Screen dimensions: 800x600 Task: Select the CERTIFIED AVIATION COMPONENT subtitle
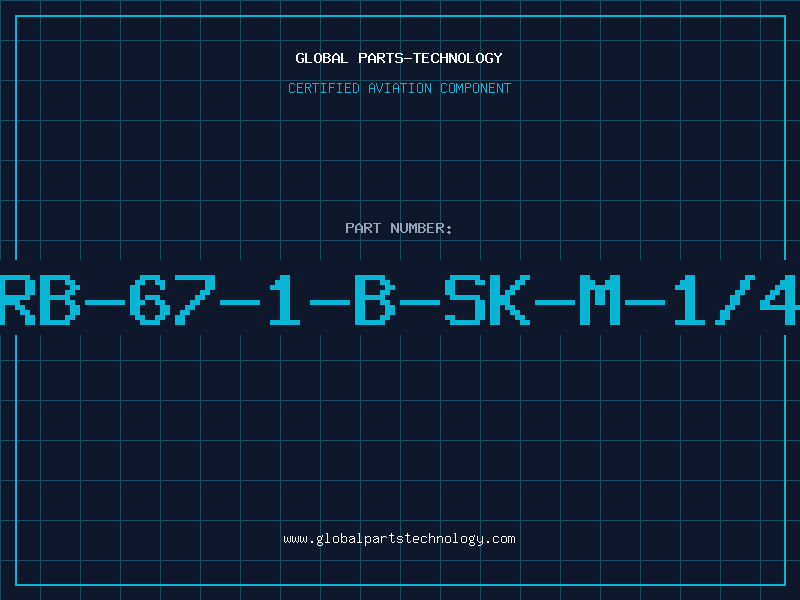(399, 88)
